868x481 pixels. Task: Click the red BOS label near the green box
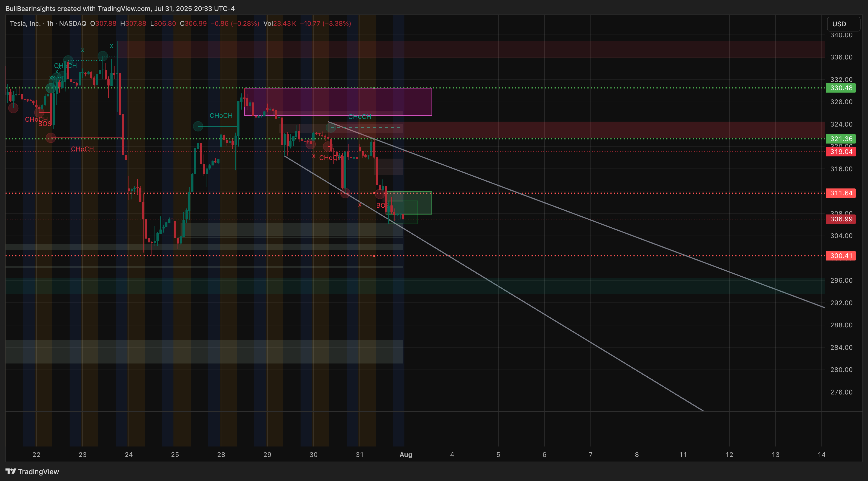tap(382, 205)
